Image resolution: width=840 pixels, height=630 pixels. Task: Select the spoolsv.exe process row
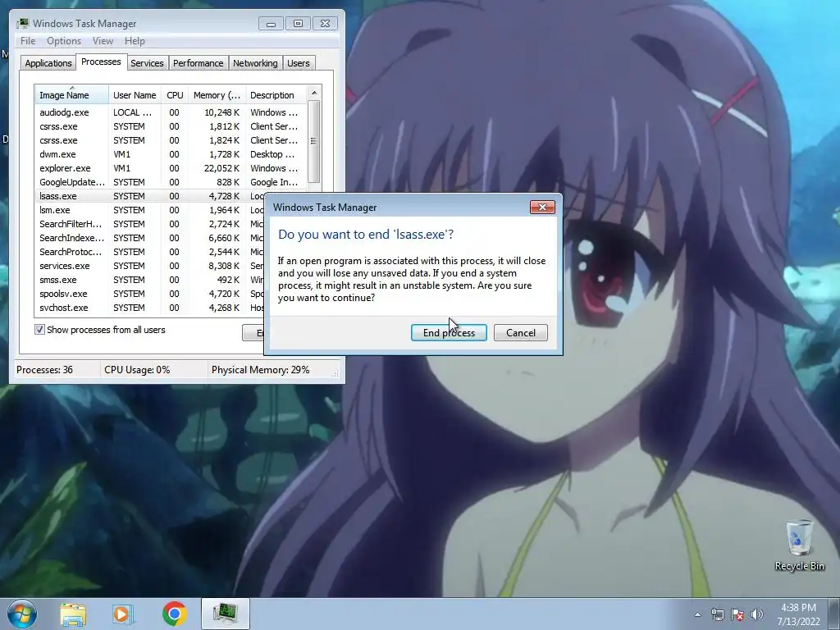149,294
